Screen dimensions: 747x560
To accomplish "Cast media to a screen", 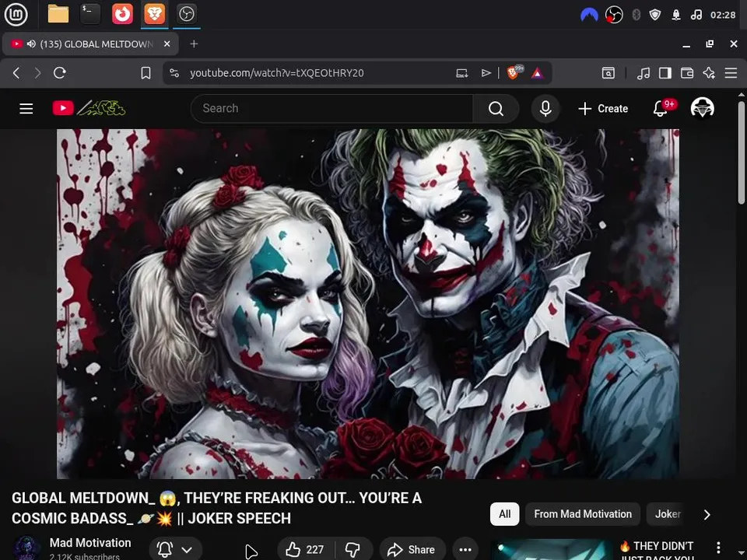I will click(x=461, y=73).
